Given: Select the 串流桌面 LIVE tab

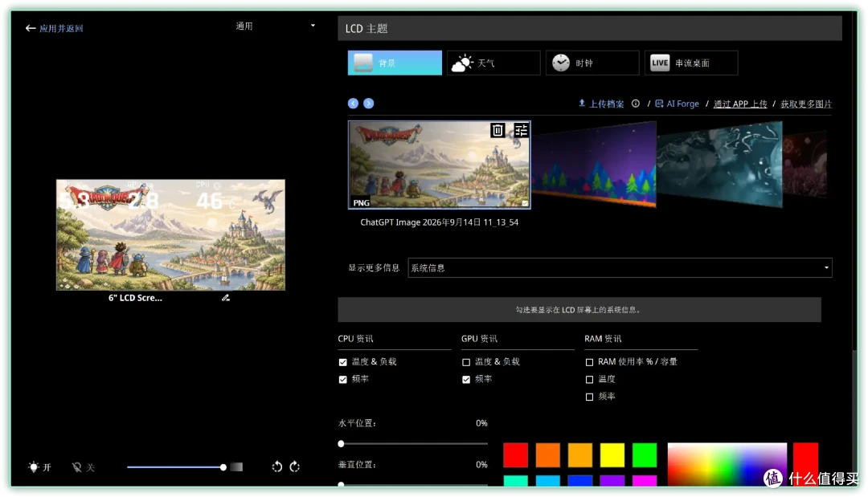Looking at the screenshot, I should click(x=691, y=63).
